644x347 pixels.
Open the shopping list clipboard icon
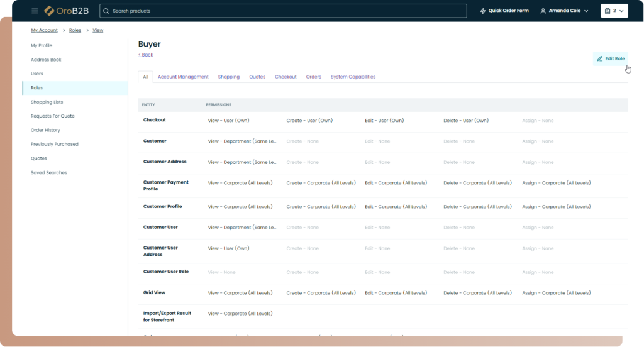point(608,11)
